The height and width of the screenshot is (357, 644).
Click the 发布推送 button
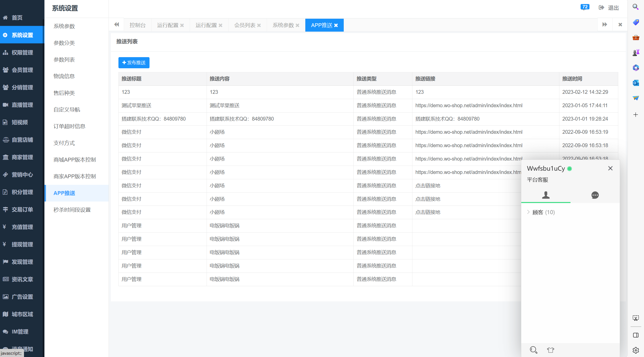[x=134, y=62]
